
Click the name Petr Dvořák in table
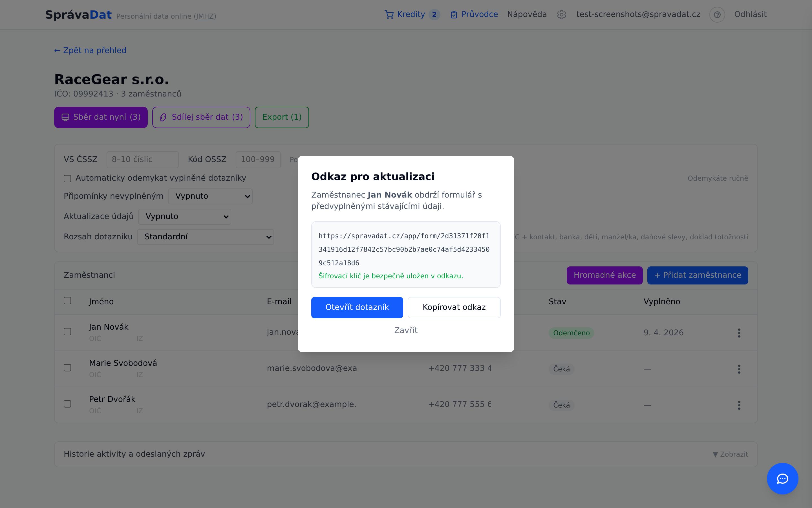coord(112,399)
